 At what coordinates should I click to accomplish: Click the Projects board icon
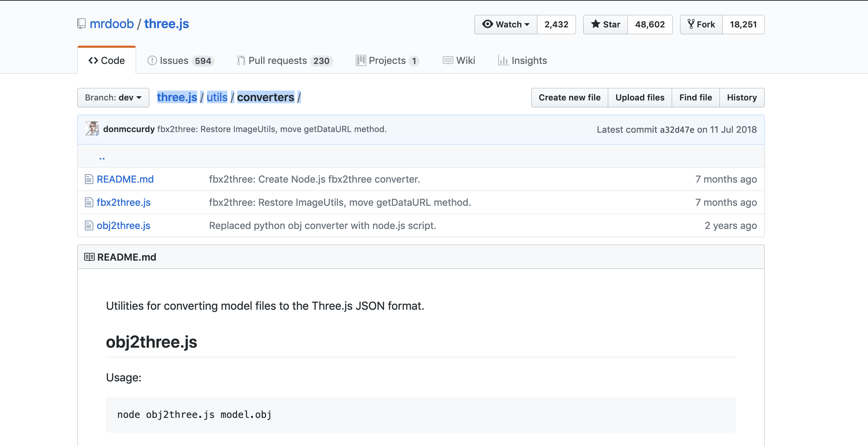pos(361,60)
